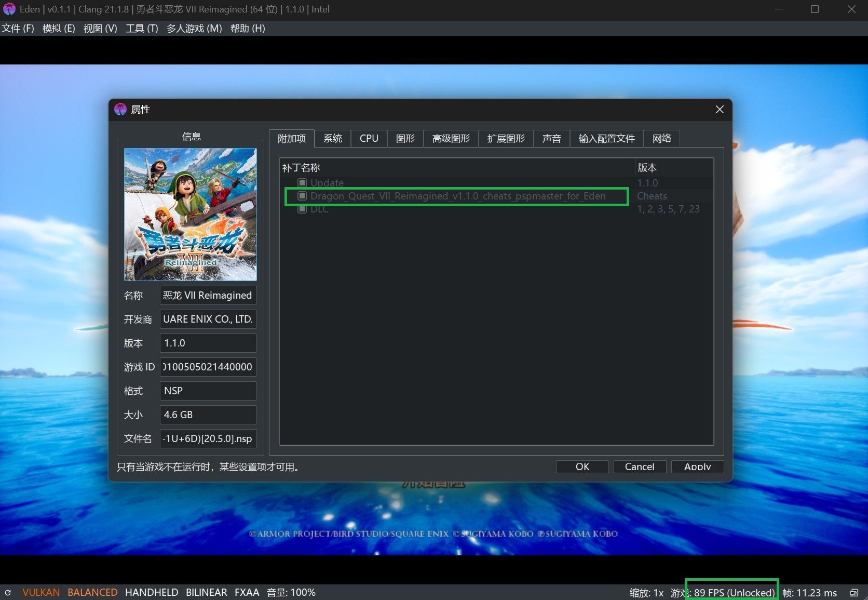Click the game cover art thumbnail
868x600 pixels.
click(191, 215)
